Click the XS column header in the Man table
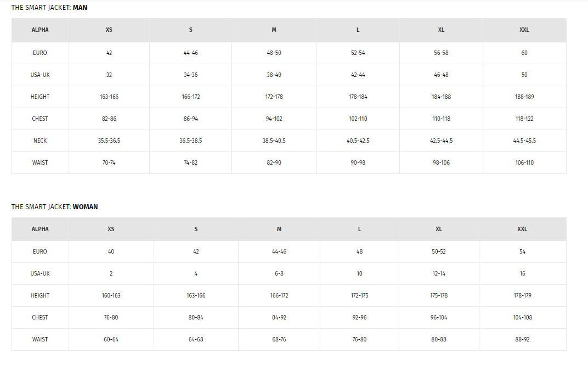 [109, 30]
